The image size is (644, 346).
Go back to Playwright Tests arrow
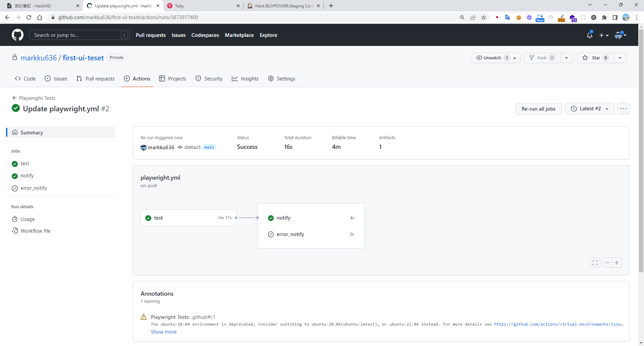pyautogui.click(x=14, y=98)
